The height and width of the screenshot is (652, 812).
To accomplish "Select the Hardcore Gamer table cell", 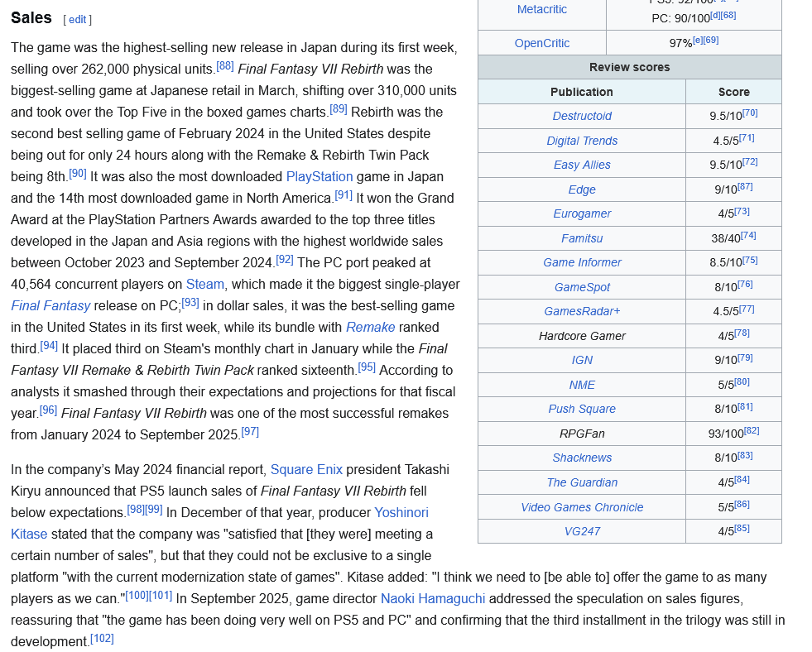I will pyautogui.click(x=582, y=336).
